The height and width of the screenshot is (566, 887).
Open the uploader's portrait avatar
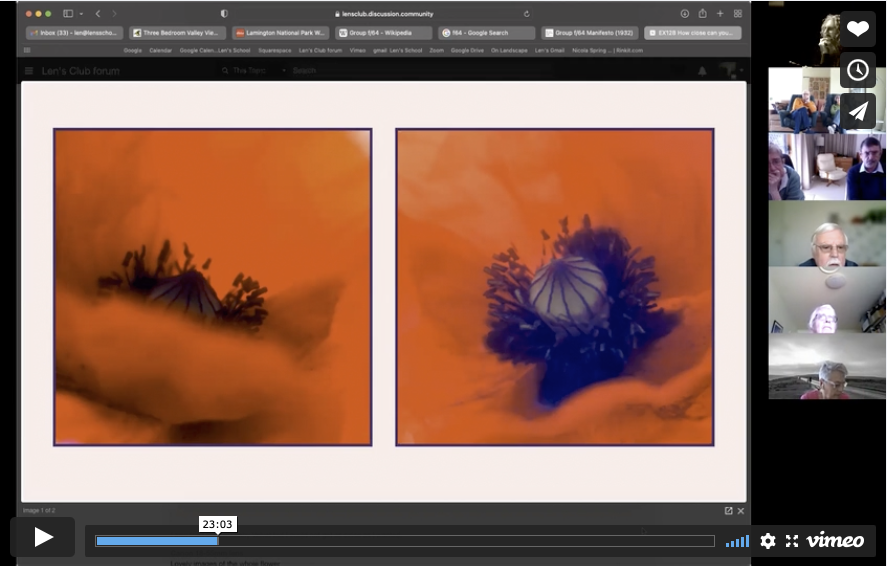click(828, 40)
